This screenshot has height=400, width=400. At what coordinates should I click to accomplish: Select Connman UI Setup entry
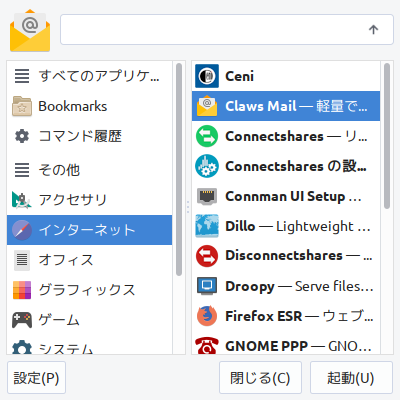pos(286,196)
